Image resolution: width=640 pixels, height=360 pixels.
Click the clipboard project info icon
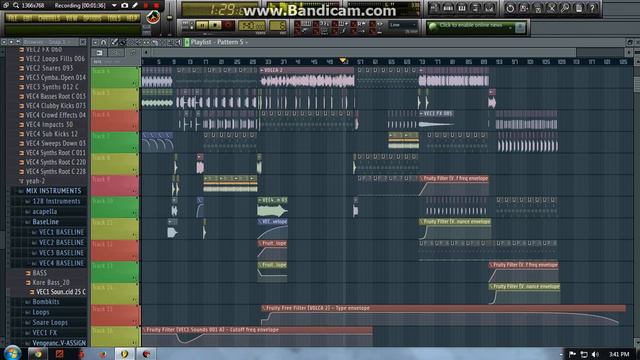click(579, 8)
